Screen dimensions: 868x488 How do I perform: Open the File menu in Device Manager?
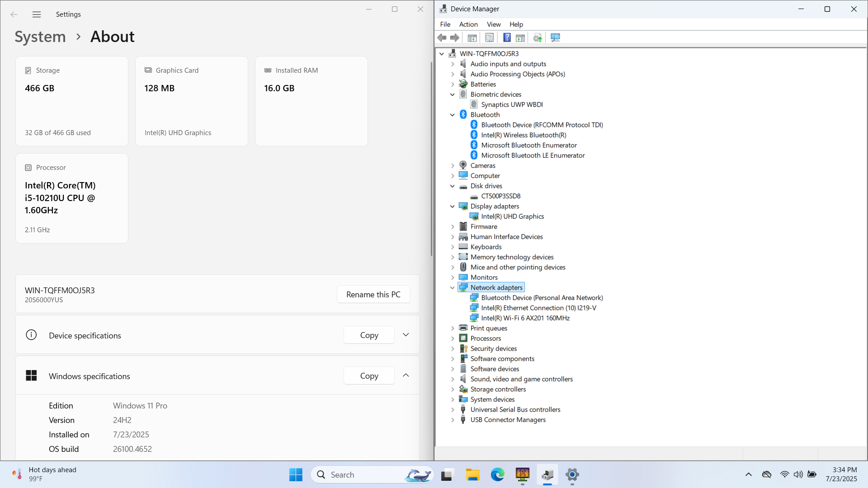click(445, 24)
